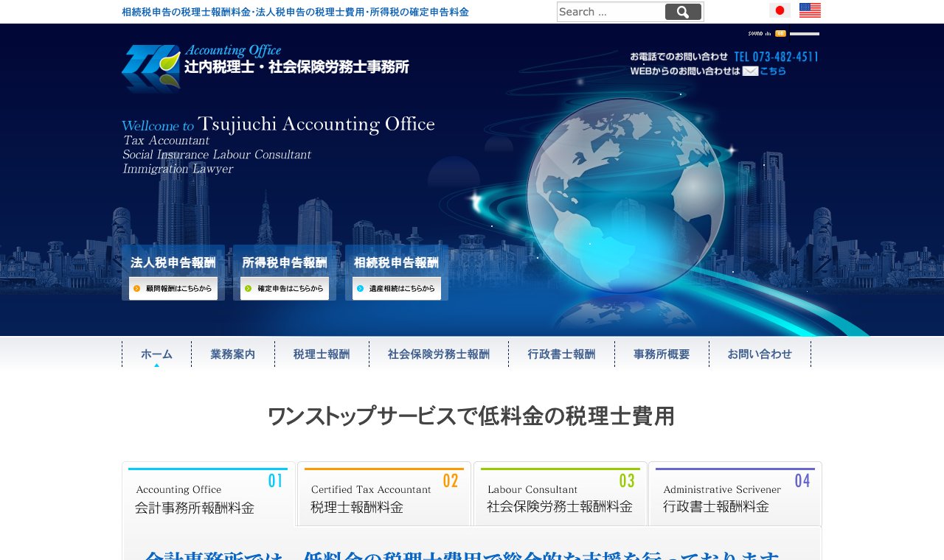Select tab 02 税理士報酬料金
Viewport: 944px width, 560px height.
[x=384, y=494]
